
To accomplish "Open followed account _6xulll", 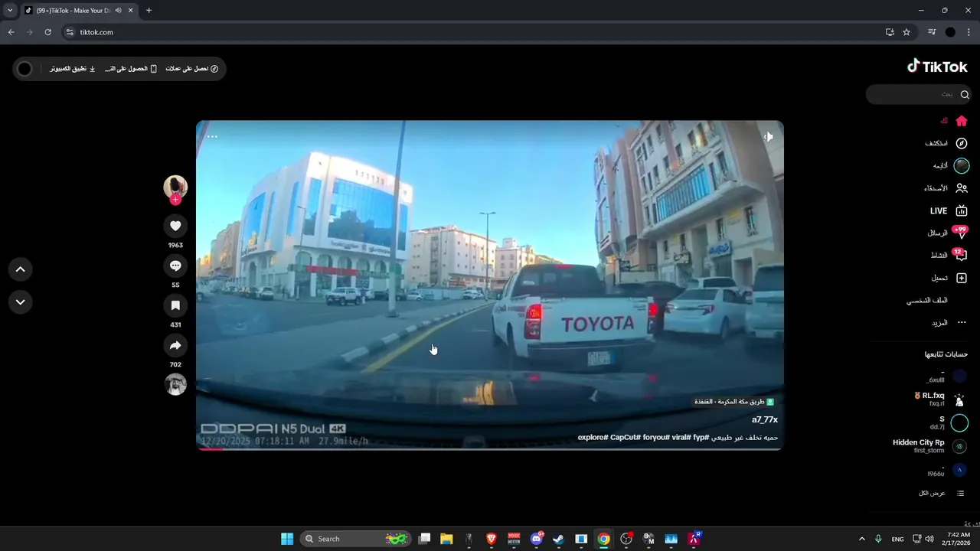I will (946, 376).
